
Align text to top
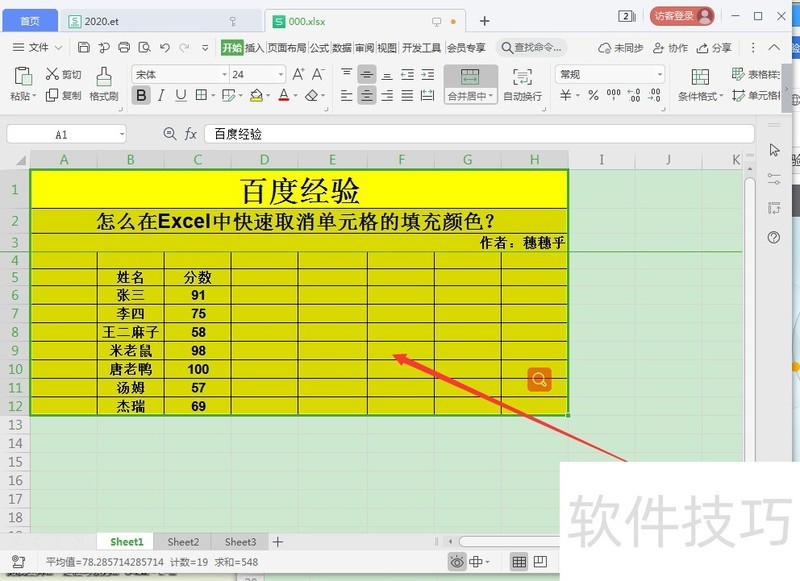point(346,74)
